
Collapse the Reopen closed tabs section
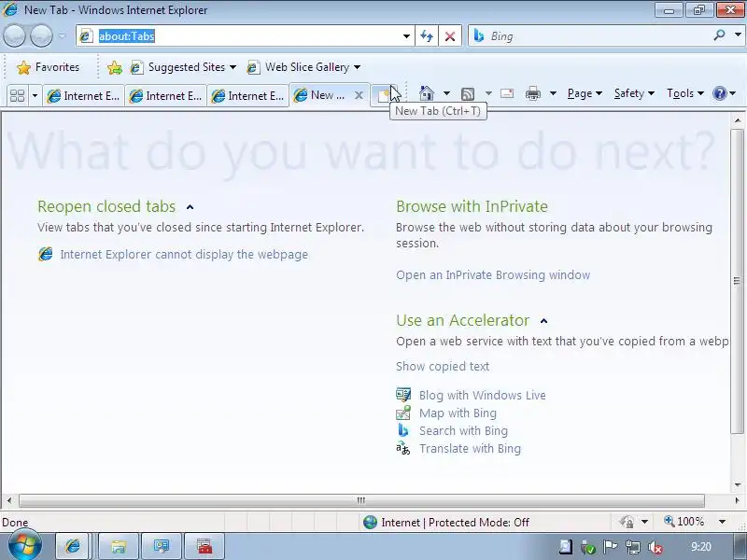click(190, 207)
